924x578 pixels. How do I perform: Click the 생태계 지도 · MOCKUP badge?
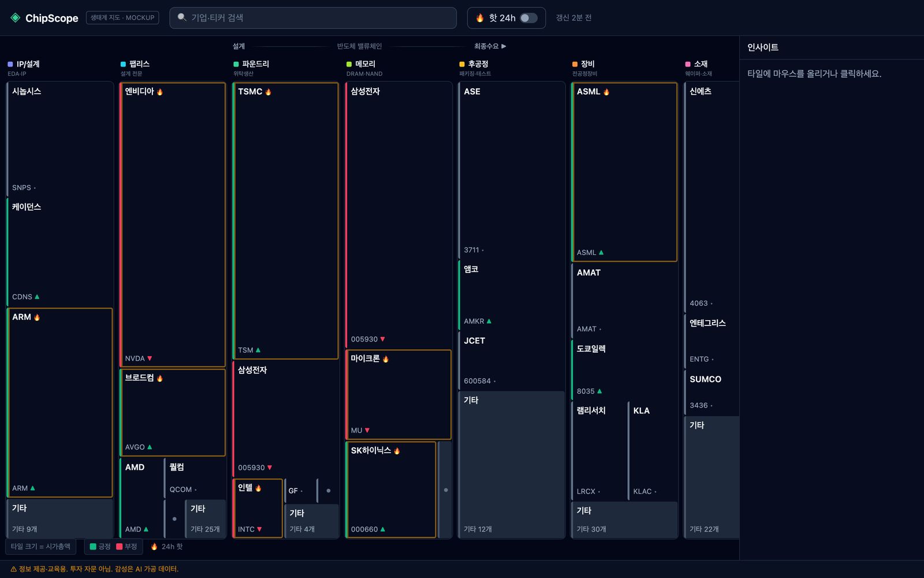[x=122, y=18]
